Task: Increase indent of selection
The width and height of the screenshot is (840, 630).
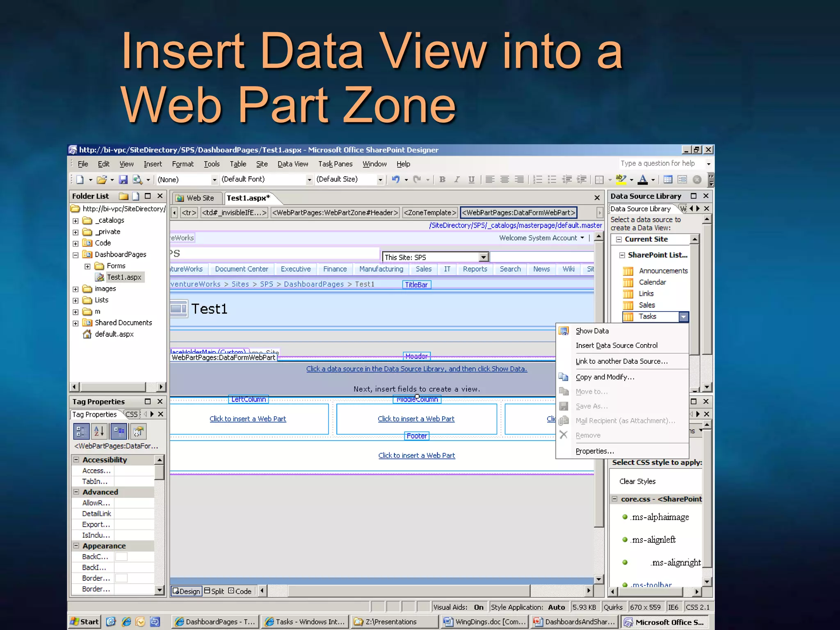Action: pos(582,180)
